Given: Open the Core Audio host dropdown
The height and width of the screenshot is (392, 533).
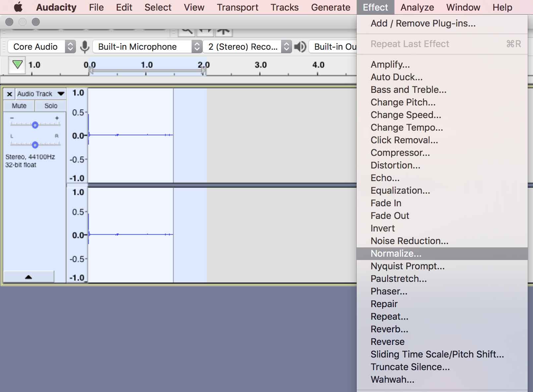Looking at the screenshot, I should tap(41, 47).
